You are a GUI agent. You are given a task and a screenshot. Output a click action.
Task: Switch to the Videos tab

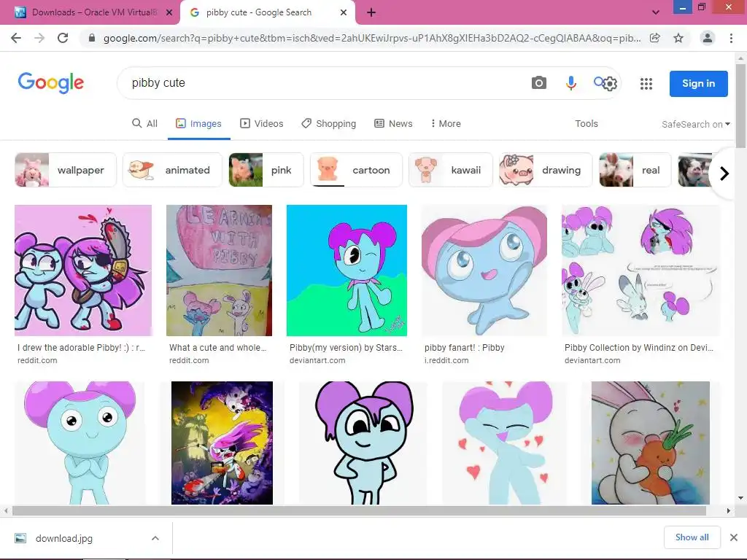(262, 124)
